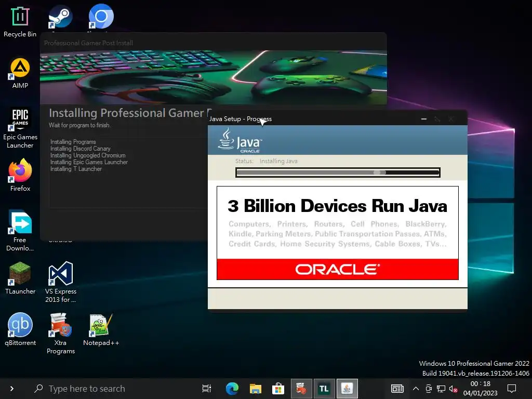This screenshot has height=399, width=532.
Task: Open File Explorer from taskbar
Action: click(255, 389)
